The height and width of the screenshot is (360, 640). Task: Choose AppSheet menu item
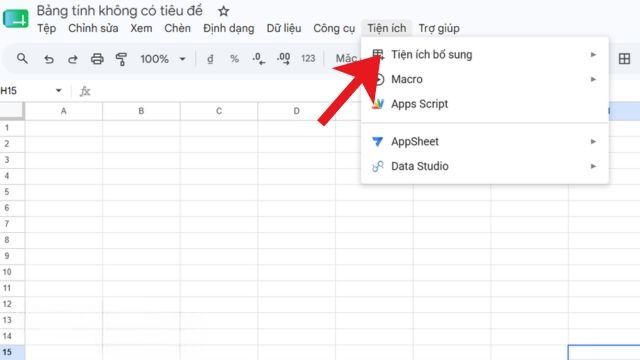coord(485,142)
